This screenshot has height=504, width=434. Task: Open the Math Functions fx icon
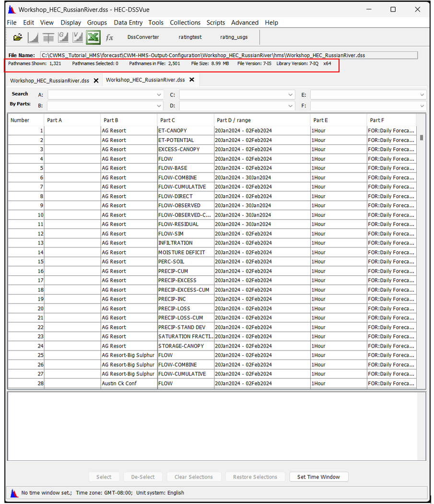[x=109, y=37]
